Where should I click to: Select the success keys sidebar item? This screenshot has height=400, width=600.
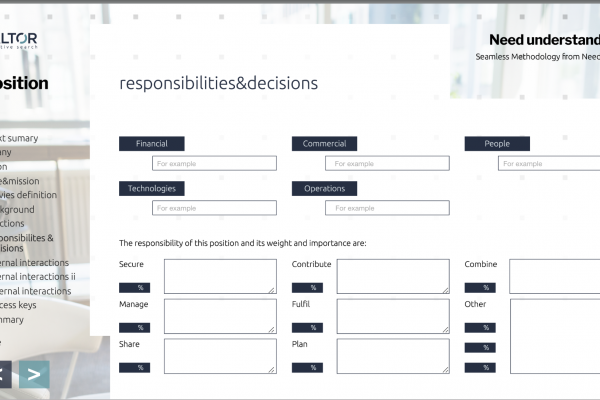point(20,305)
